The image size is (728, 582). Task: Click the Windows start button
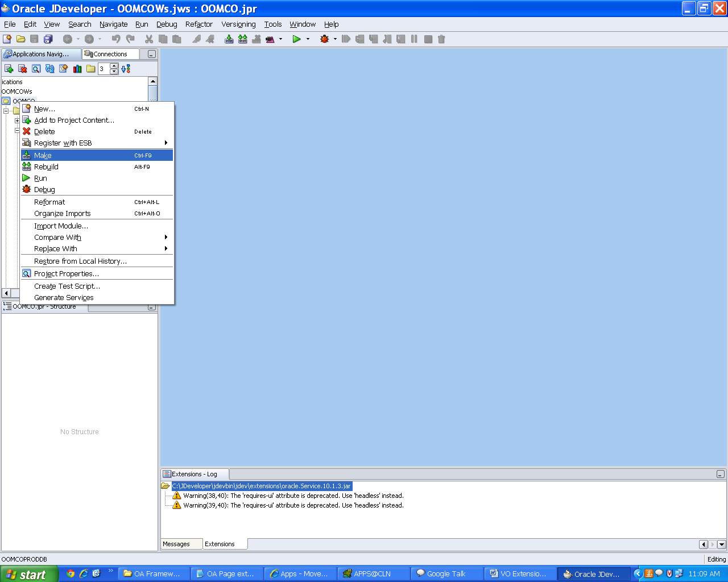coord(29,574)
